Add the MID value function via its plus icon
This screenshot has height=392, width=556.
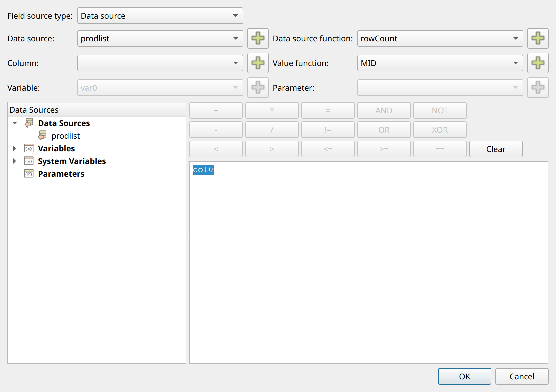click(x=538, y=63)
